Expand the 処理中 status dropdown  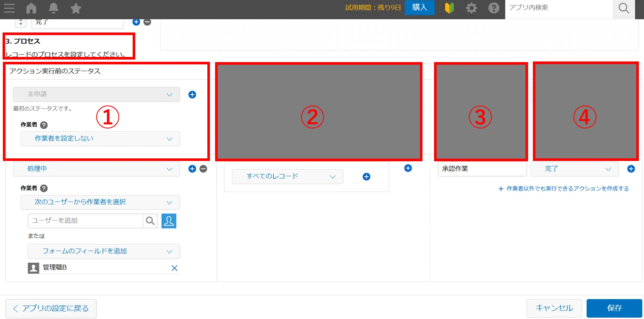96,169
